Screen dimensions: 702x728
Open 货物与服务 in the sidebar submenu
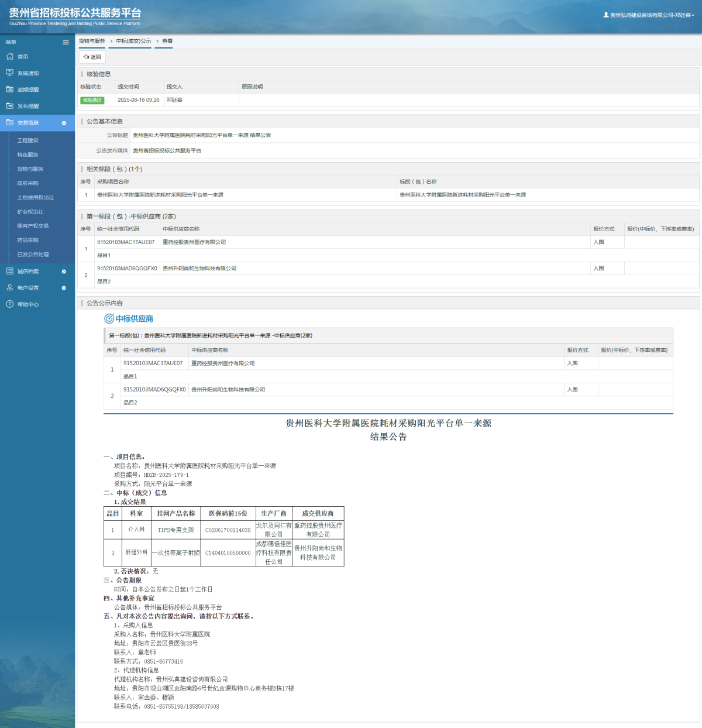pos(30,169)
